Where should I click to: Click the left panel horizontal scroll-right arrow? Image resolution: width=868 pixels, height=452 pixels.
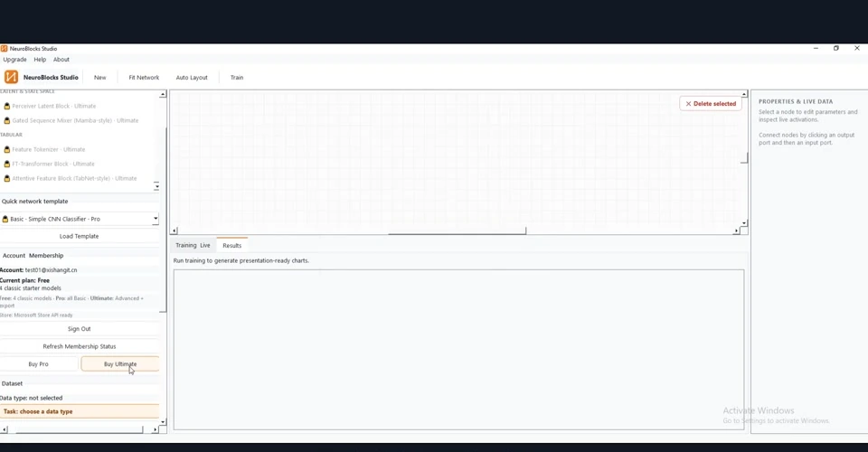tap(155, 430)
